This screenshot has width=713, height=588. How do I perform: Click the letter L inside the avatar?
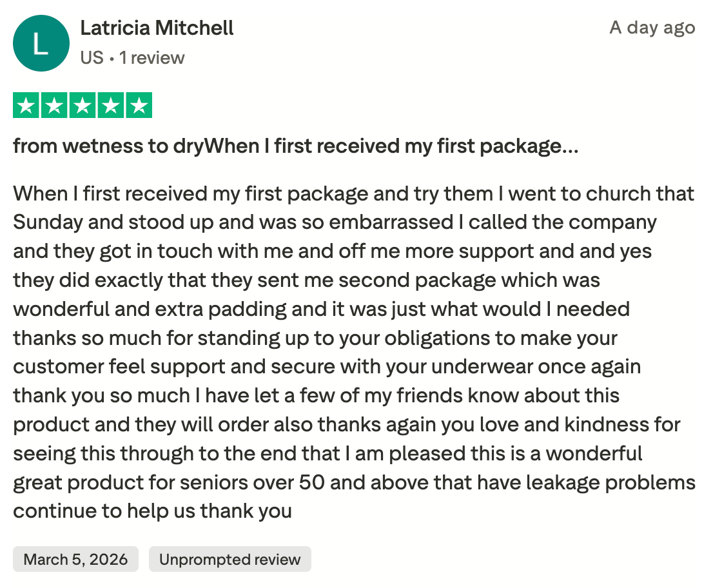41,44
